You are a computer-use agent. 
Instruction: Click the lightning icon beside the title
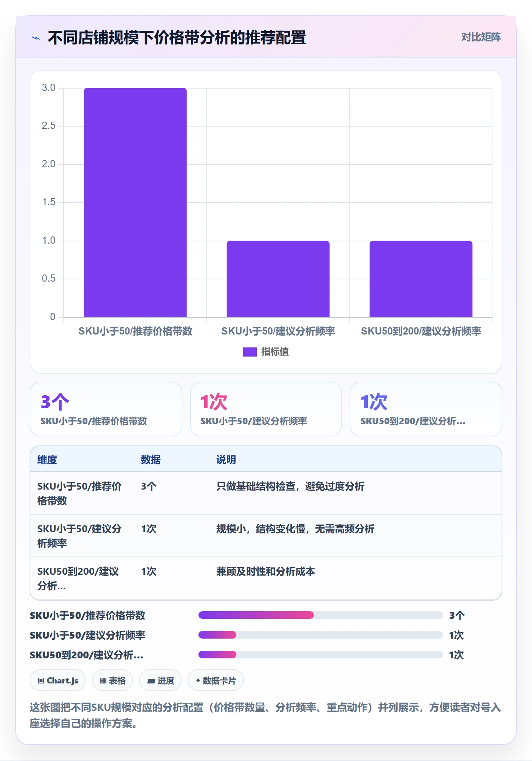(x=36, y=38)
